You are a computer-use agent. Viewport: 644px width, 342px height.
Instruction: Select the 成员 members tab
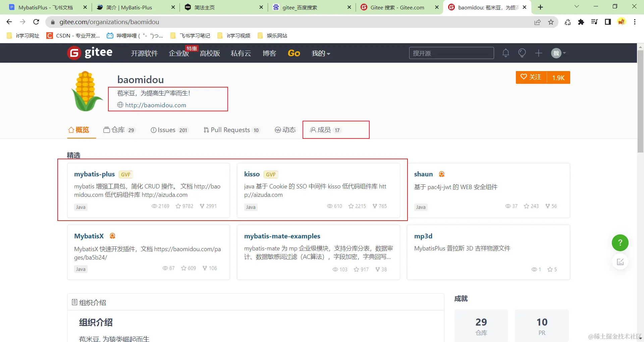[x=325, y=130]
